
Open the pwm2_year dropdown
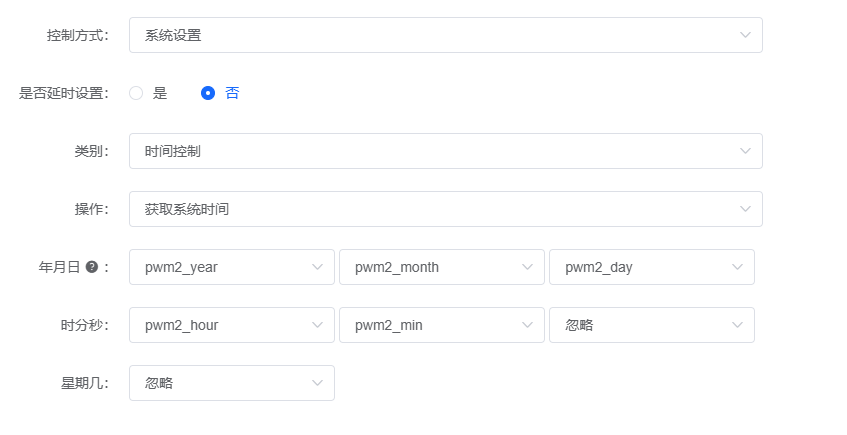220,267
